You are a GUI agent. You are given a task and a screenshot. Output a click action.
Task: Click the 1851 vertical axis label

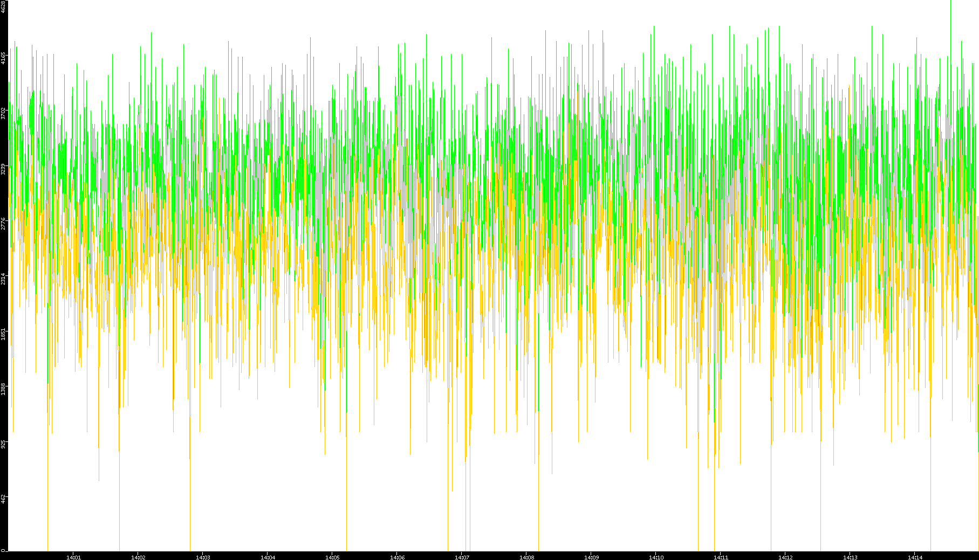tap(3, 334)
